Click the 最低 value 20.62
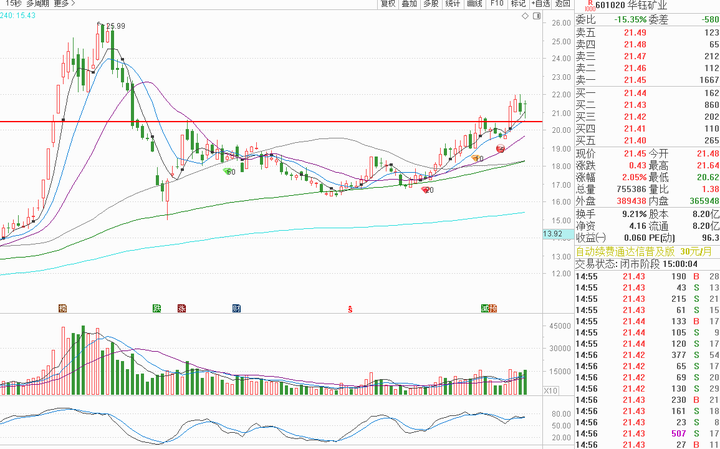The image size is (720, 449). [708, 178]
